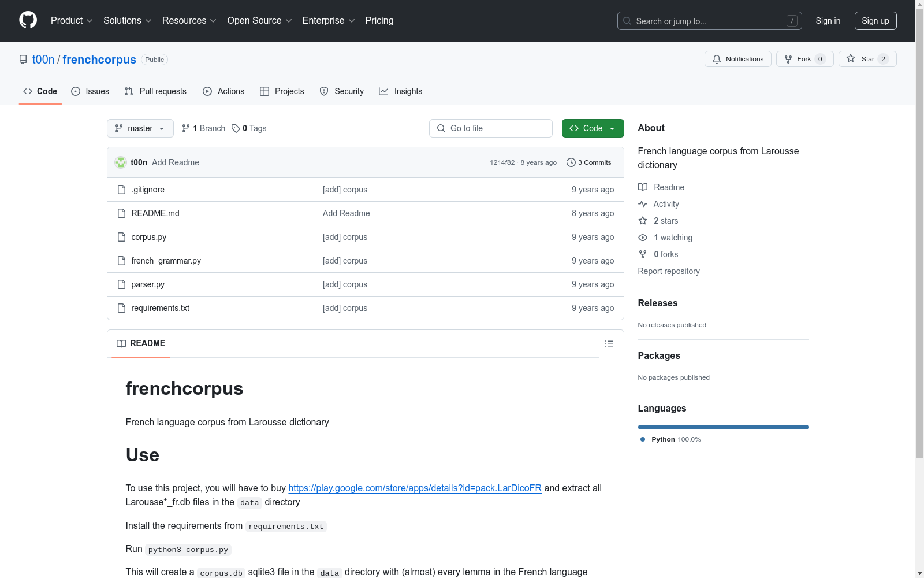Screen dimensions: 924x578
Task: Click the Add Readme commit message for README.md
Action: [x=346, y=213]
